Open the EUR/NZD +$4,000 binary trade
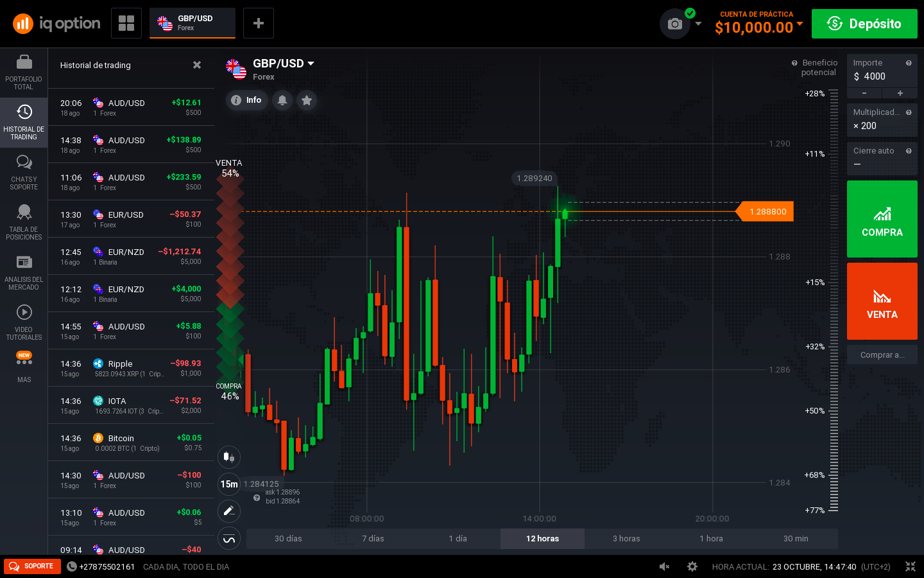 131,293
